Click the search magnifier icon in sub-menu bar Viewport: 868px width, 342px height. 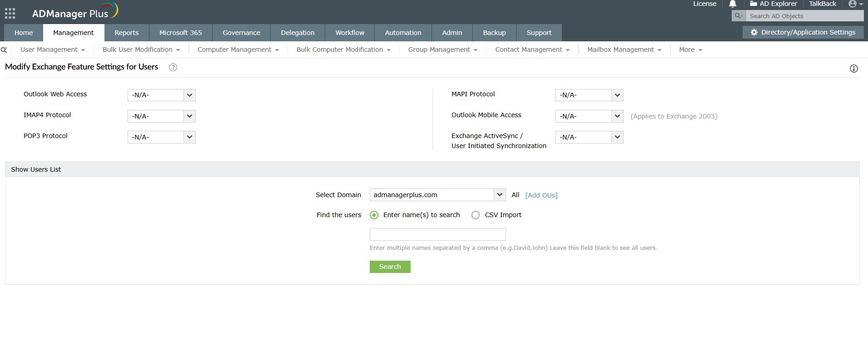click(4, 50)
